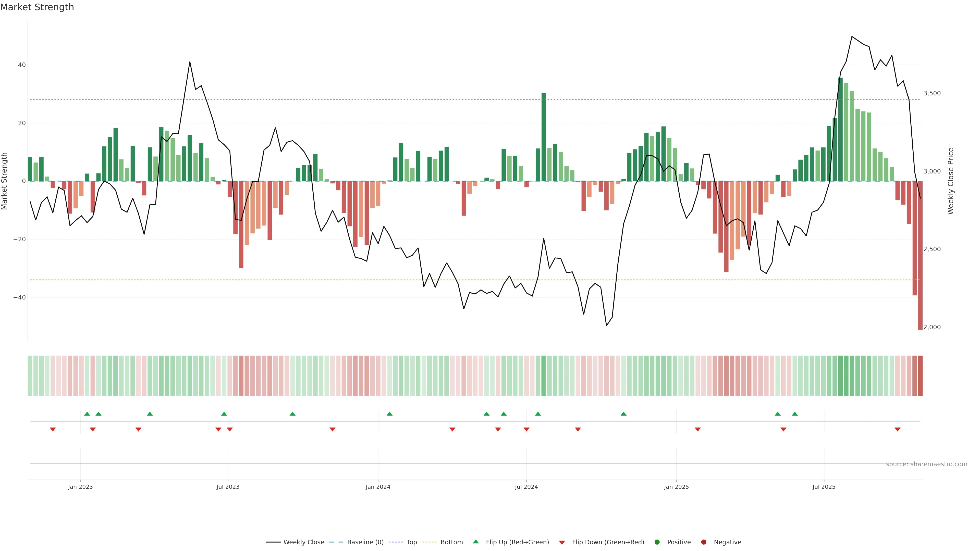
Task: Click the darkest red heatmap cell at far right
Action: click(x=920, y=376)
